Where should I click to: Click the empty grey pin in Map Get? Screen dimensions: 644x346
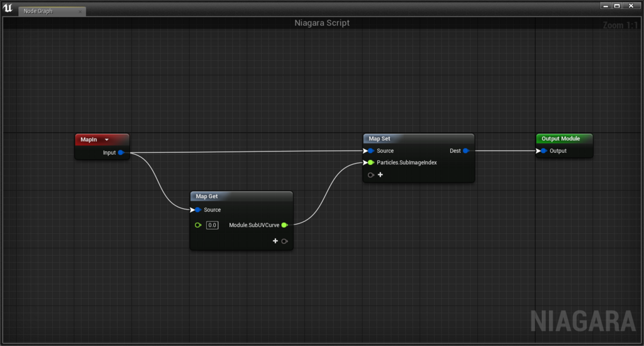pos(284,241)
